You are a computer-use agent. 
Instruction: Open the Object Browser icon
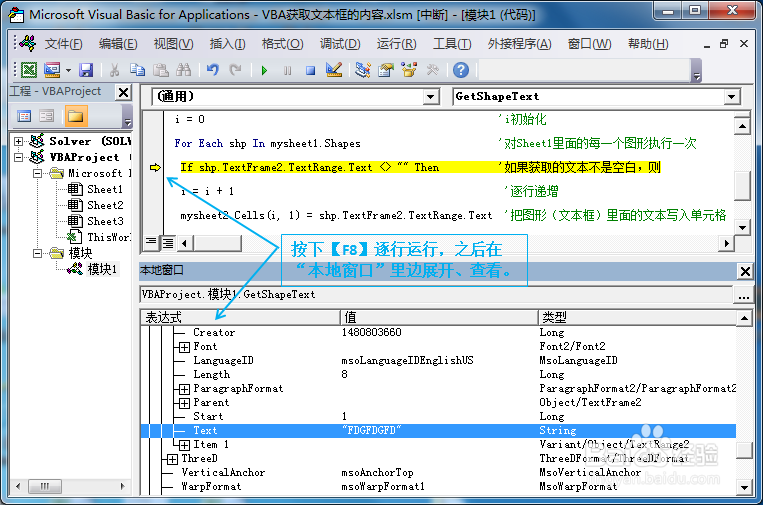click(409, 70)
